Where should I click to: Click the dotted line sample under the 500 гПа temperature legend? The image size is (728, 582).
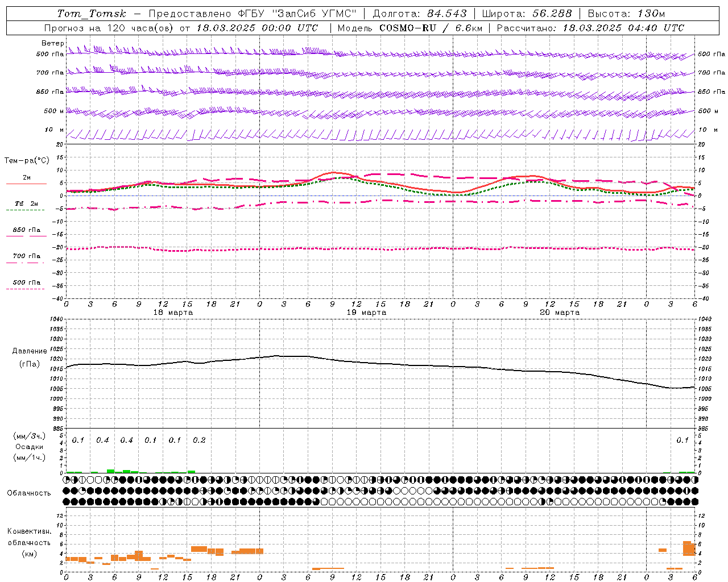(25, 289)
